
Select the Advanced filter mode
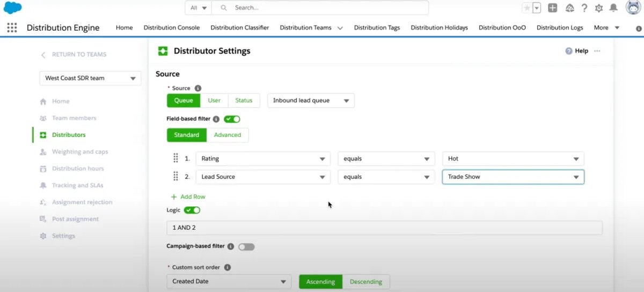point(228,135)
